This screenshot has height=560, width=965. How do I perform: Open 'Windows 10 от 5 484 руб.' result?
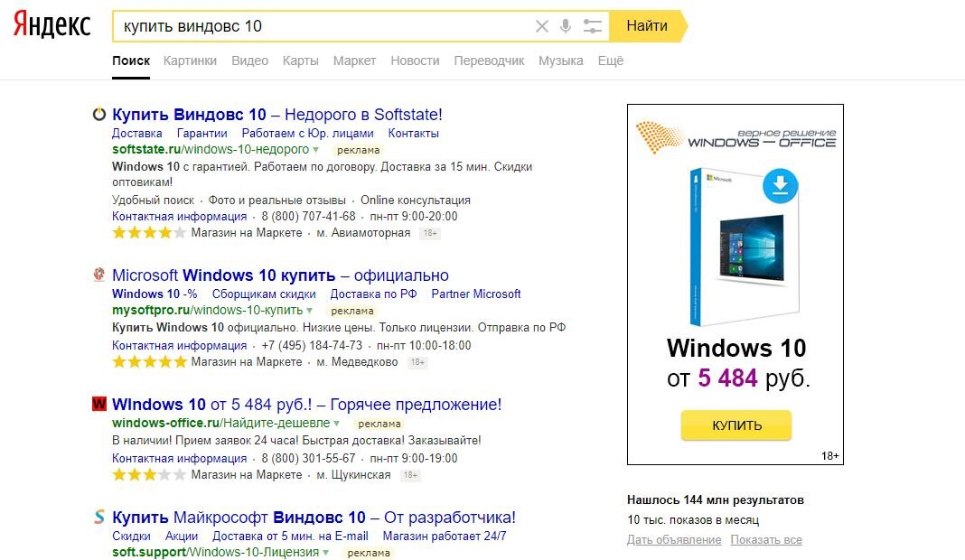tap(306, 404)
